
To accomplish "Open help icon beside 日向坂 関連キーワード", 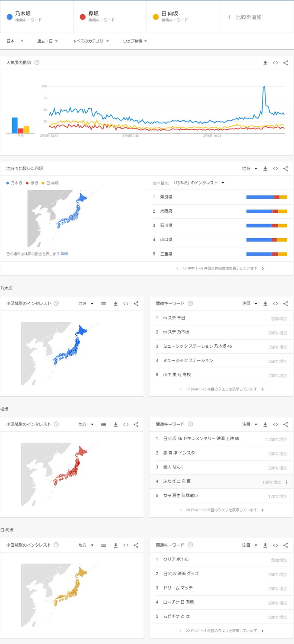I will [191, 545].
